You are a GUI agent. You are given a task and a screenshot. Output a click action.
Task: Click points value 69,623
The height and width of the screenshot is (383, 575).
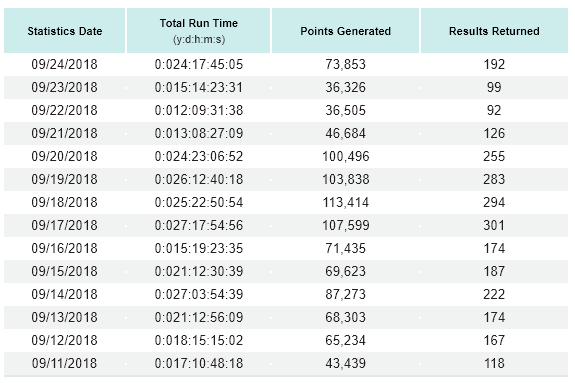click(345, 271)
